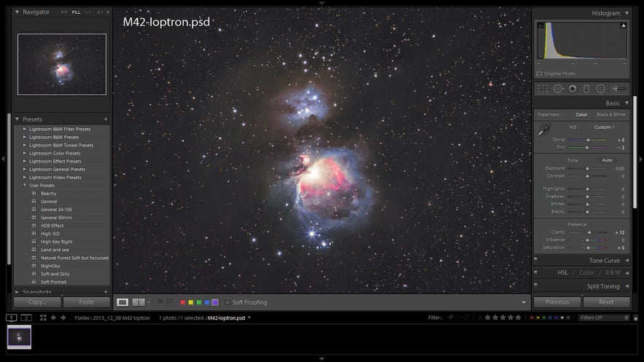The image size is (644, 362).
Task: Filter by five-star rating
Action: [x=519, y=318]
